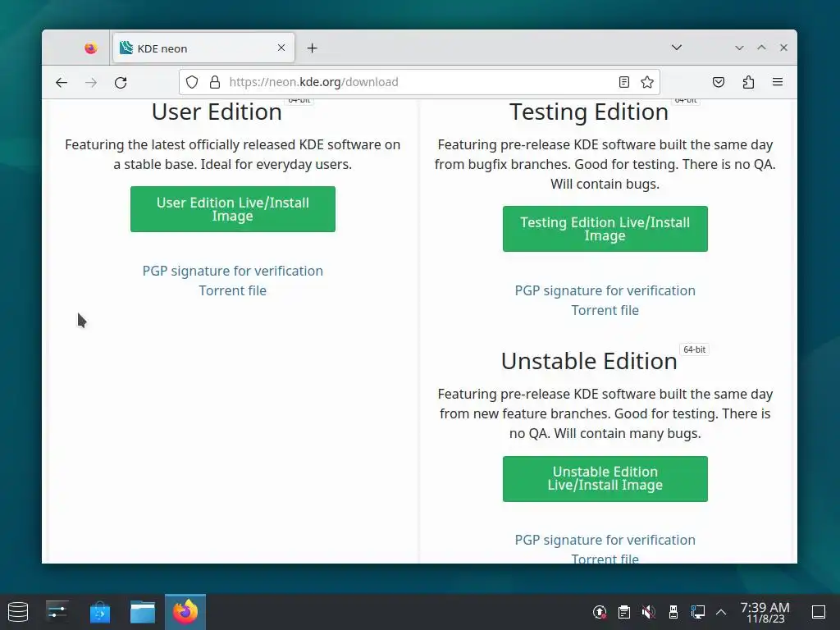Expand hidden system tray icons arrow
Screen dimensions: 840x630
tap(721, 612)
